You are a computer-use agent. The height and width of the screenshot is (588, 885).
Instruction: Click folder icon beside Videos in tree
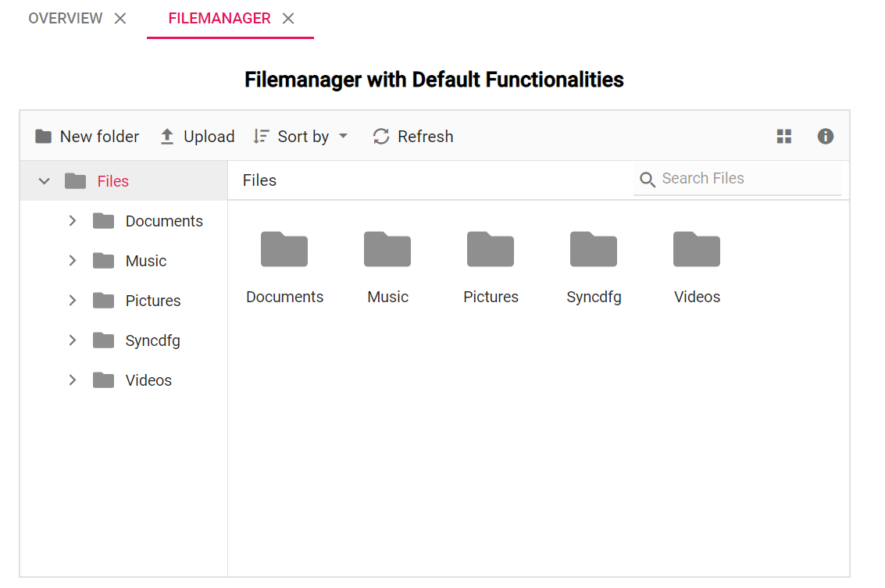coord(103,380)
